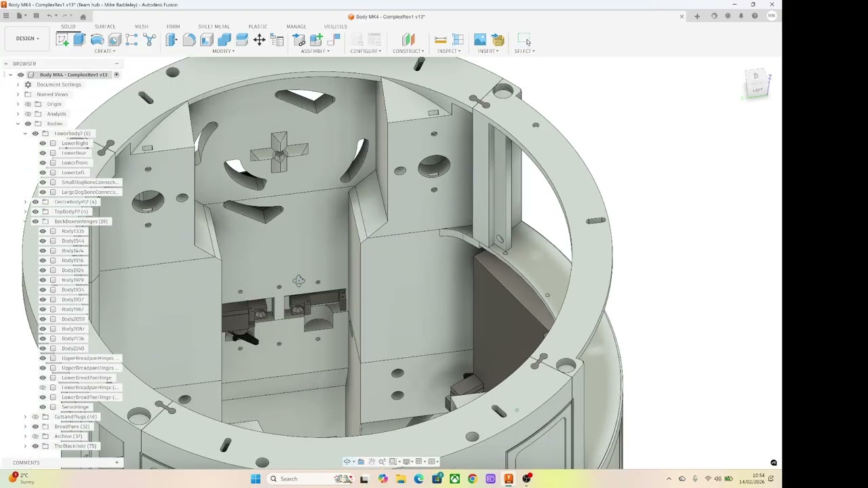
Task: Select the Revolve tool in Create
Action: pos(97,40)
